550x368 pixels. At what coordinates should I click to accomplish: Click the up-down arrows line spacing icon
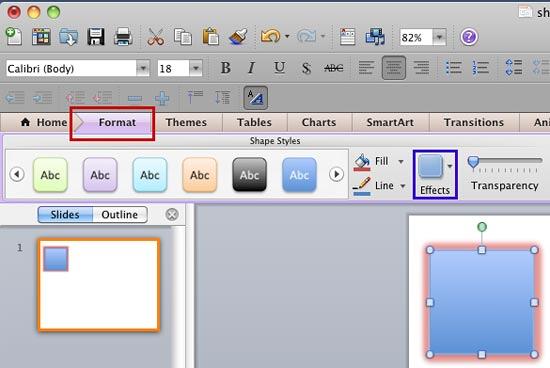click(222, 97)
